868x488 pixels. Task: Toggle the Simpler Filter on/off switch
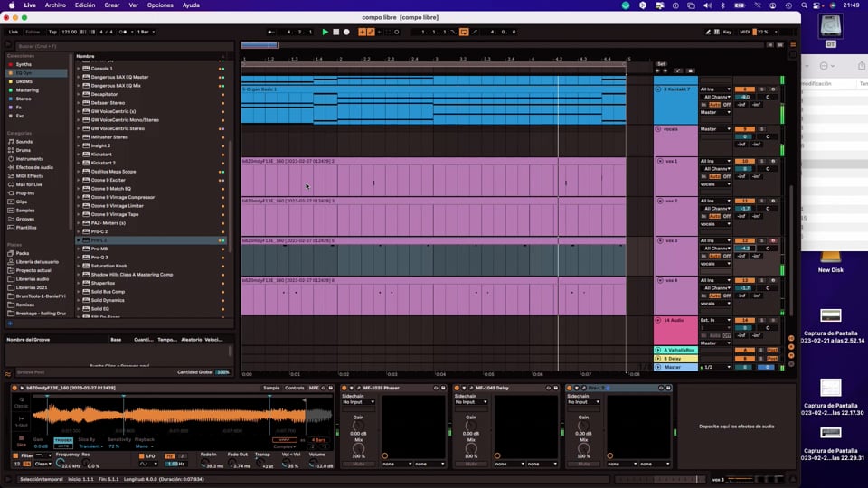(15, 455)
